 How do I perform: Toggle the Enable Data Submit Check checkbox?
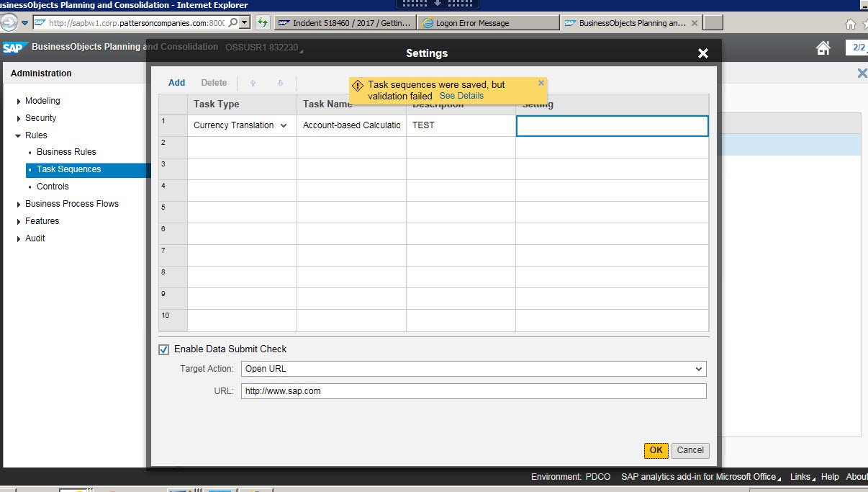coord(164,349)
